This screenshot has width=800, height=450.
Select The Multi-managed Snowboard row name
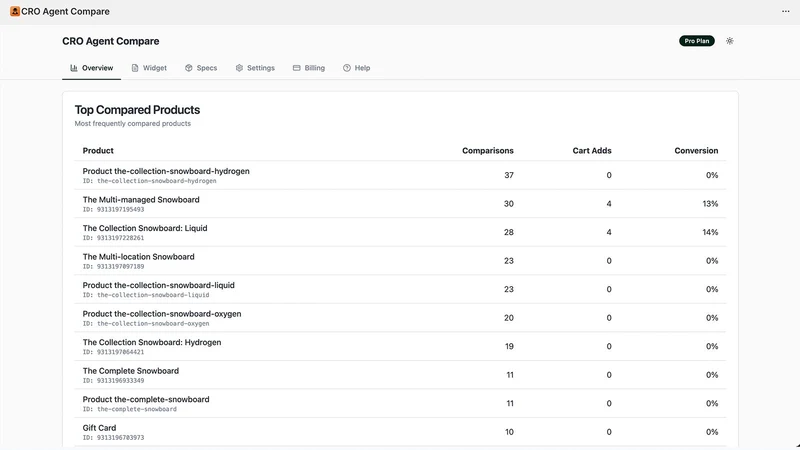point(141,199)
